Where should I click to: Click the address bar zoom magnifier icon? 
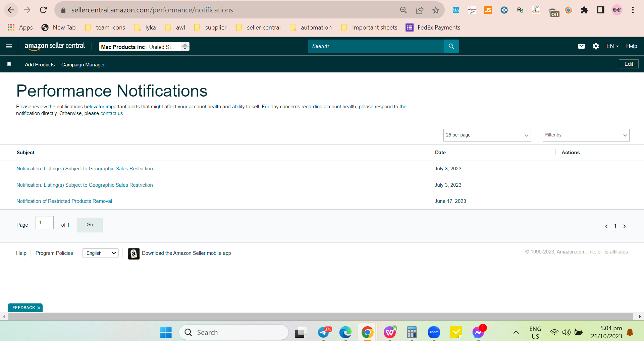[404, 10]
